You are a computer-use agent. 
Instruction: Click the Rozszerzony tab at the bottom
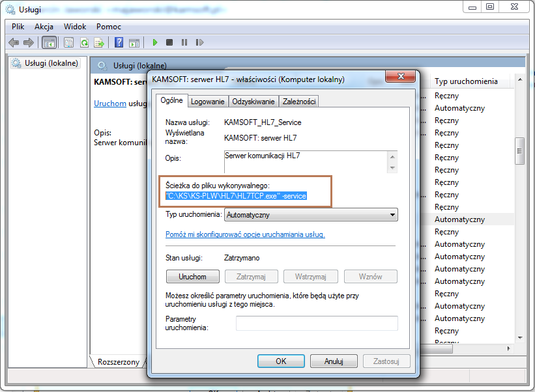(x=119, y=361)
